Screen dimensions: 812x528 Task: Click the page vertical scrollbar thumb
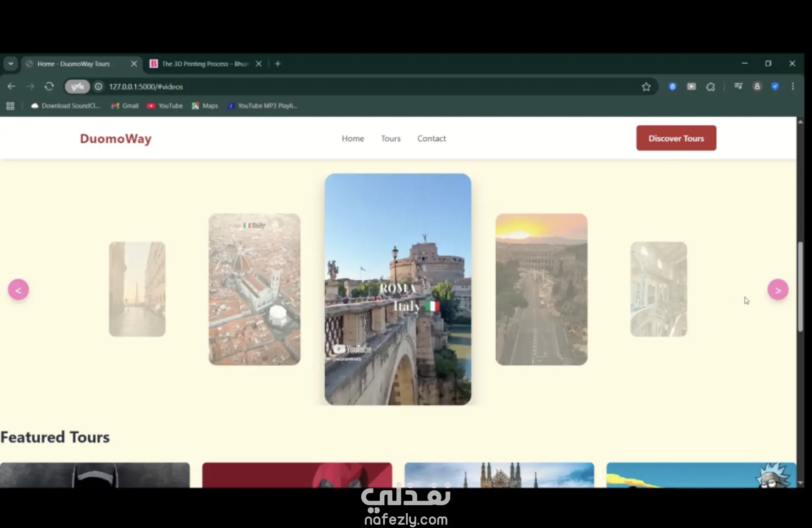[800, 287]
